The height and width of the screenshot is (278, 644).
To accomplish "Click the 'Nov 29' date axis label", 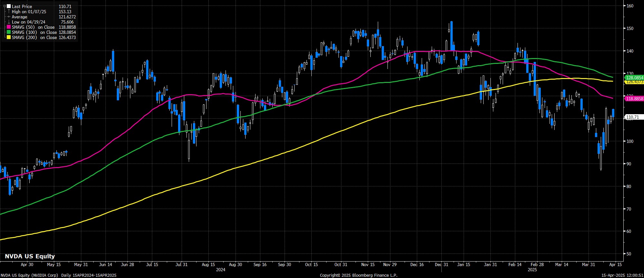I will point(390,264).
